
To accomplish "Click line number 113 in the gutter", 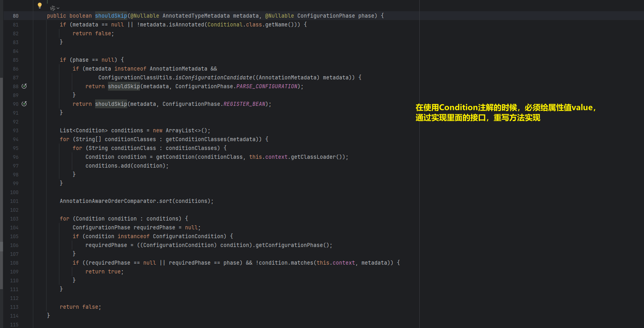I will [x=14, y=307].
